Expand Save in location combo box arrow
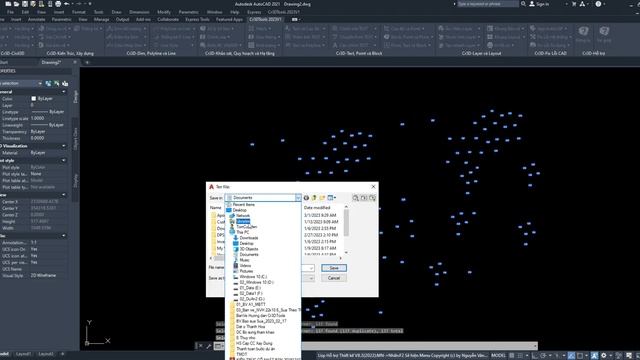The width and height of the screenshot is (640, 360). click(298, 198)
